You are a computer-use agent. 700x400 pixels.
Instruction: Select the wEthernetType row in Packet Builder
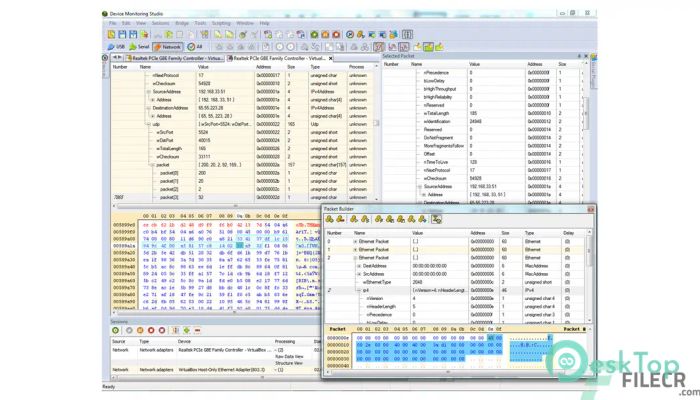pos(454,283)
